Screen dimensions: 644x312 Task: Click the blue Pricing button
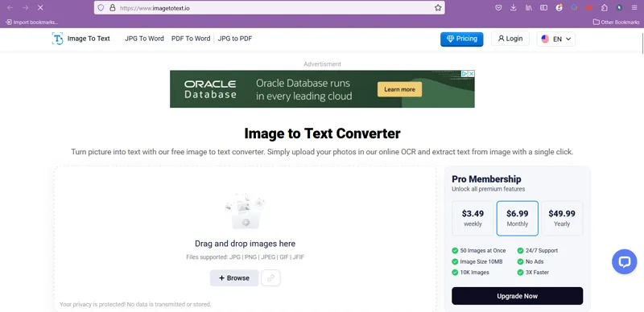click(461, 39)
